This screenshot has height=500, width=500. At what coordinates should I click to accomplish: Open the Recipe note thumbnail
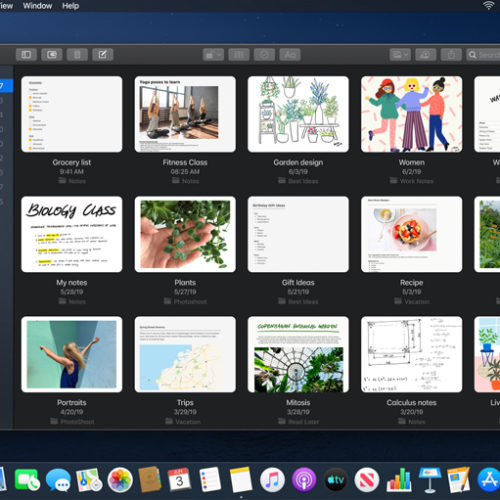(x=412, y=234)
